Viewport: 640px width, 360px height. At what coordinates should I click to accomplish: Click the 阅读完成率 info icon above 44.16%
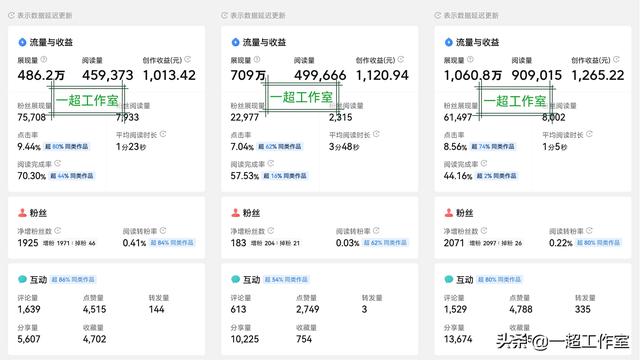(x=484, y=163)
